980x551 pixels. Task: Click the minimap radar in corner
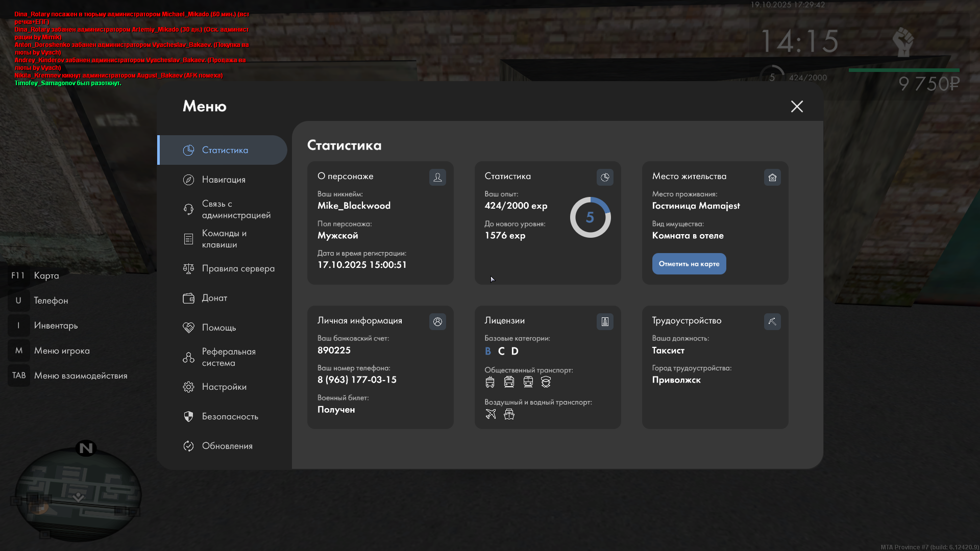78,494
